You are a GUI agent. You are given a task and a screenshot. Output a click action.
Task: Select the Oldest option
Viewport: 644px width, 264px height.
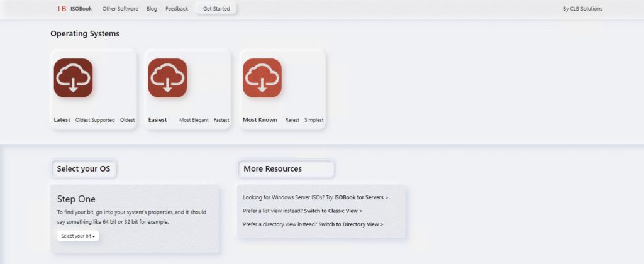click(x=127, y=120)
